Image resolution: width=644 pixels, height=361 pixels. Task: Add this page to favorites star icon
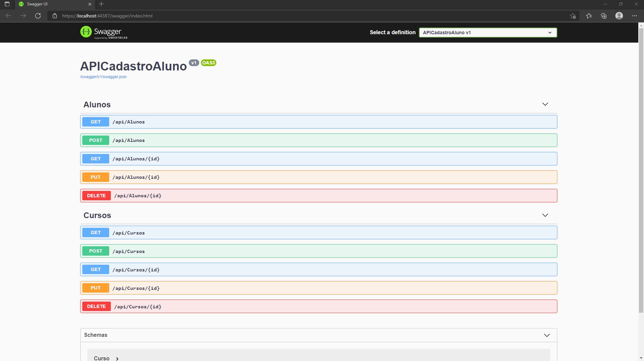[x=573, y=16]
